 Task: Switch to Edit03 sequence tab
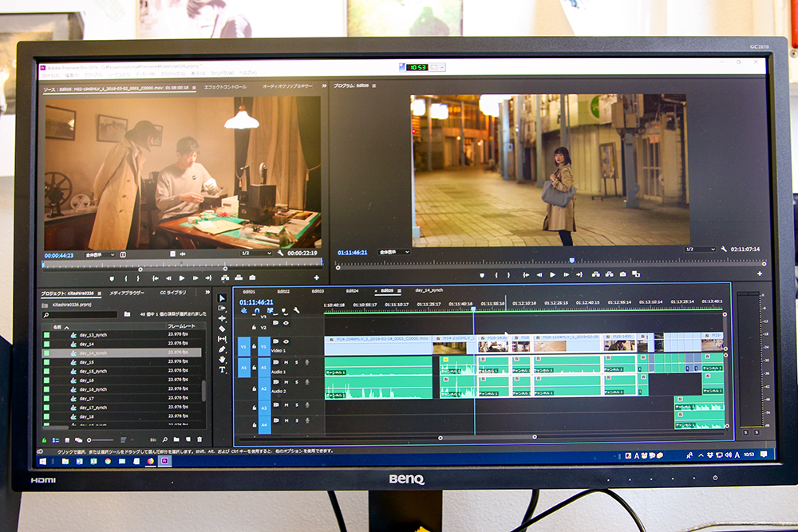tap(318, 291)
